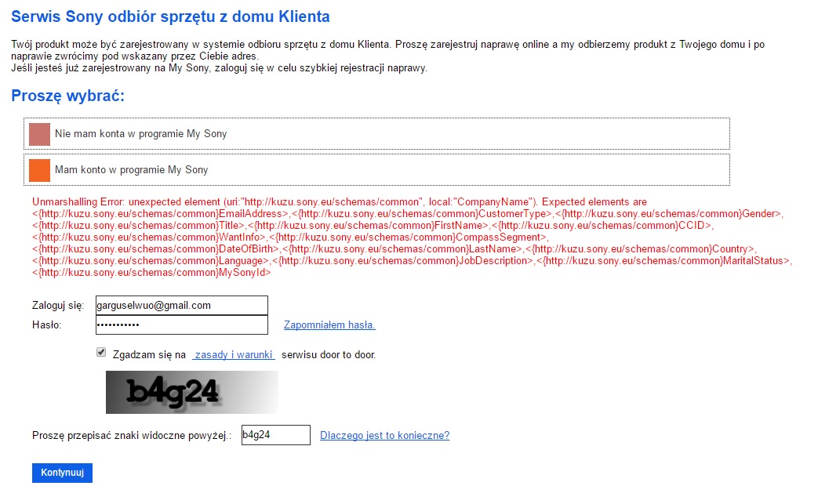Focus the 'Zaloguj się' email field
818x504 pixels.
(180, 305)
